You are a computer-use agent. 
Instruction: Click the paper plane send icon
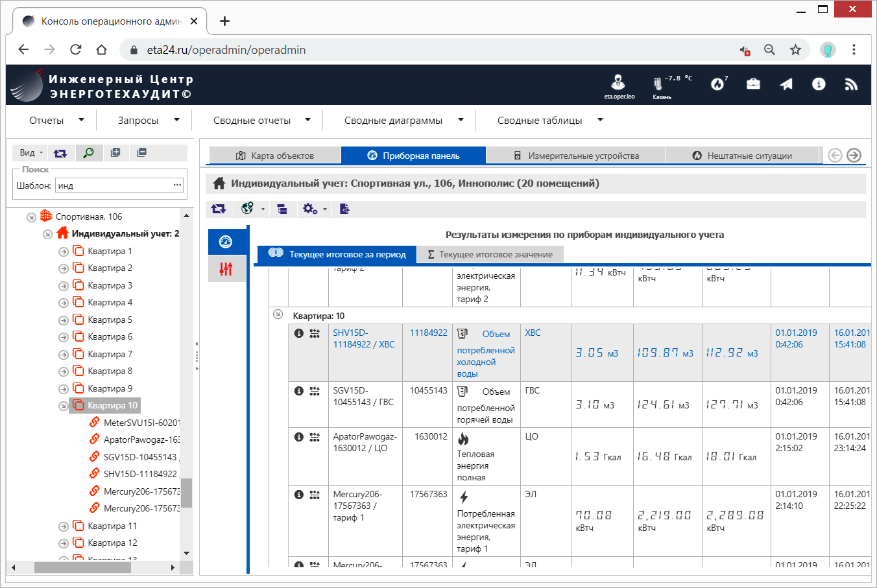[786, 84]
